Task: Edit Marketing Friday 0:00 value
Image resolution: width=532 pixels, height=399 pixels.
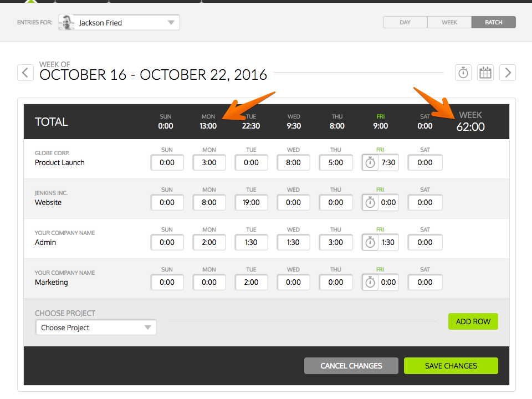Action: coord(388,282)
